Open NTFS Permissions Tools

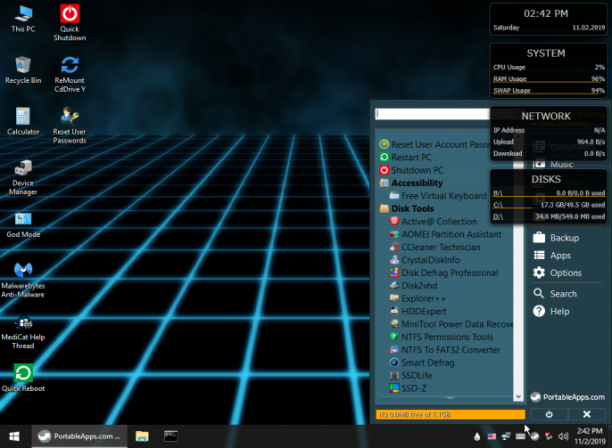441,337
